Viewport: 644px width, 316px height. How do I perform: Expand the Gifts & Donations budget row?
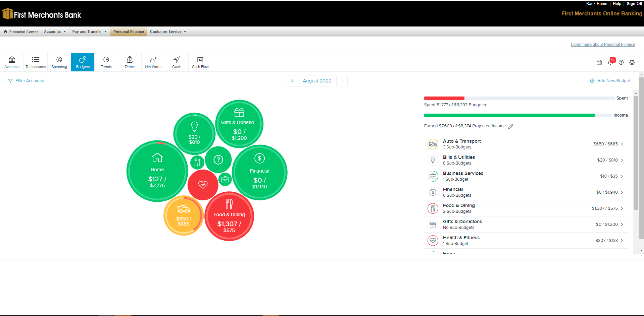(x=526, y=225)
